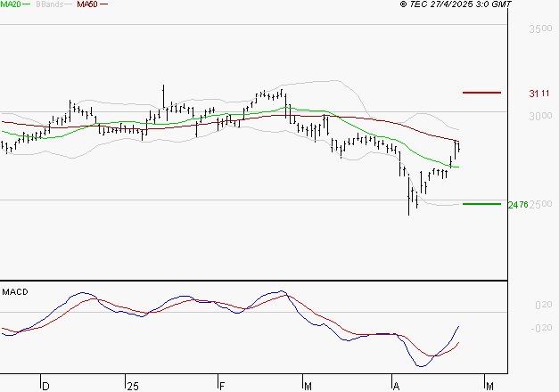Click the March 'M' marker between F and A
This screenshot has width=559, height=392.
[x=308, y=385]
